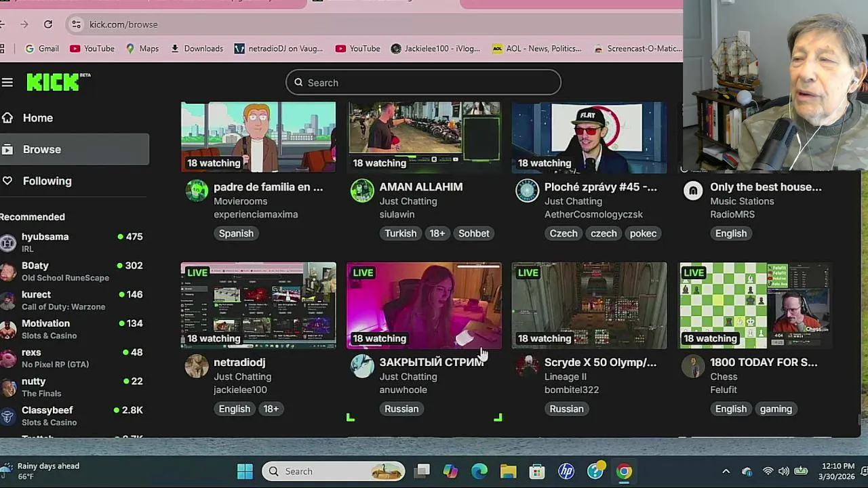This screenshot has height=488, width=868.
Task: Open rexs avatar in Recommended
Action: click(8, 358)
